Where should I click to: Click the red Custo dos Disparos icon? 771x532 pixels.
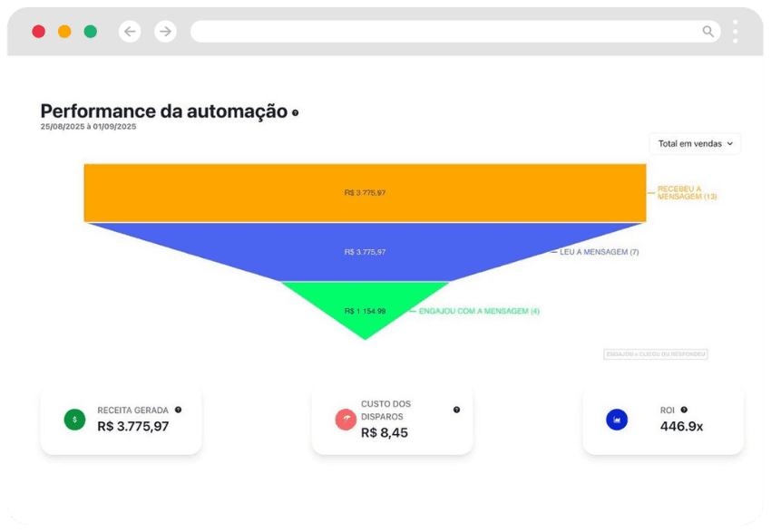click(x=346, y=420)
